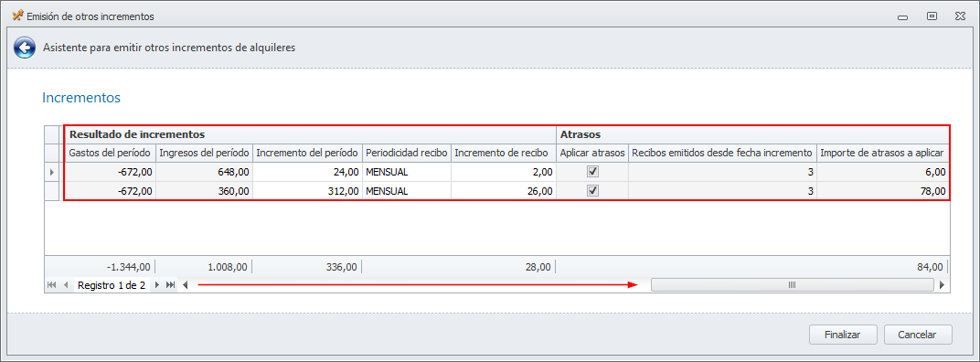Maximize the Emisión de otros incrementos window
This screenshot has width=980, height=362.
(932, 16)
